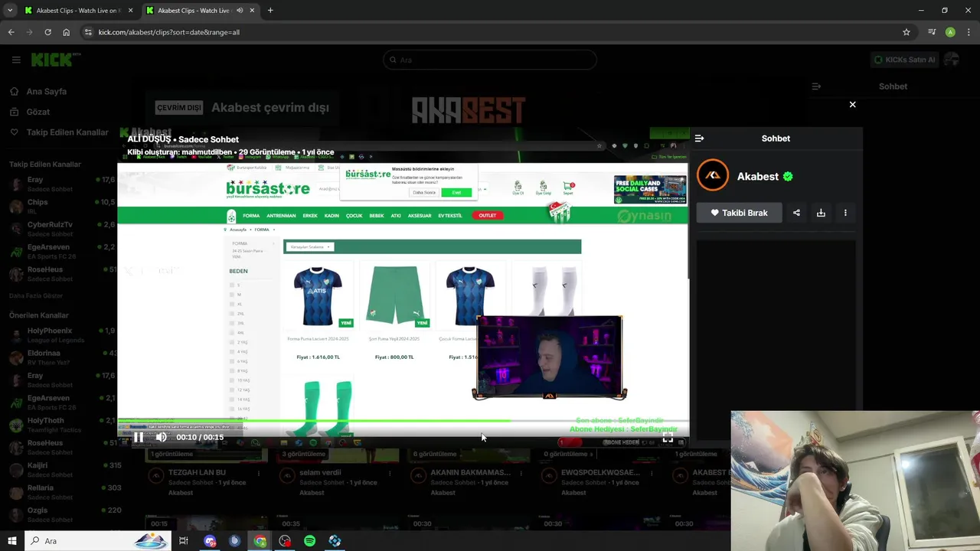
Task: Share the clip using the share icon
Action: [x=796, y=213]
